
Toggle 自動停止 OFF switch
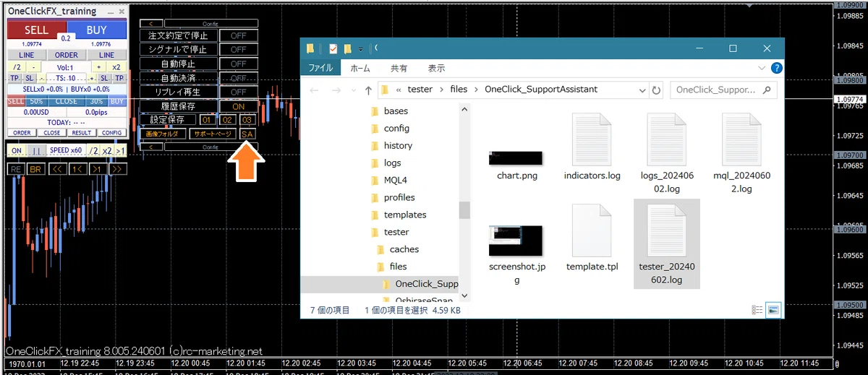coord(238,64)
